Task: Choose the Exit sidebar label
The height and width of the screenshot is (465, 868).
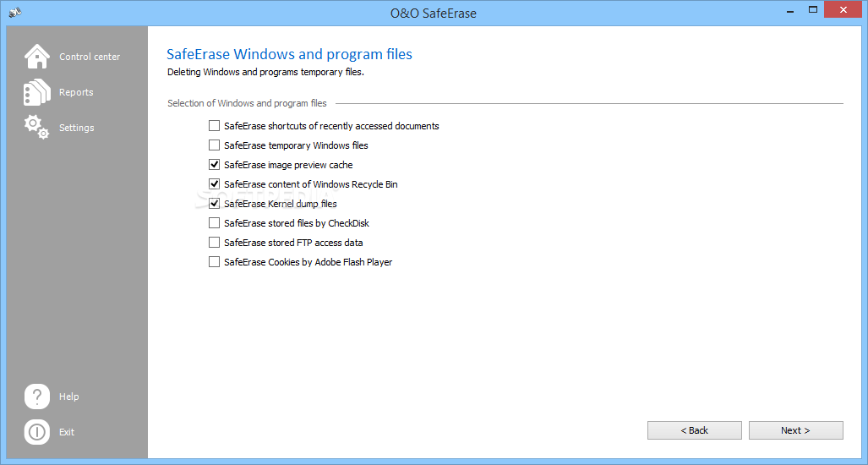Action: pos(67,432)
